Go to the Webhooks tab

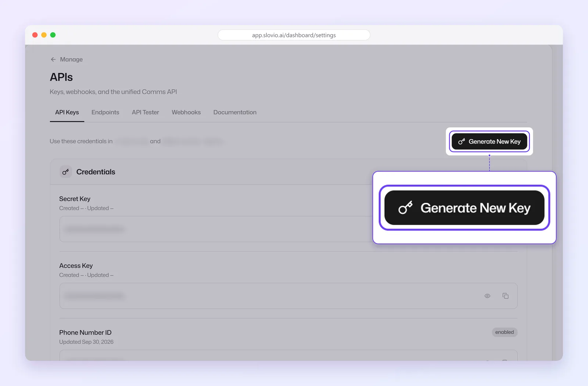pyautogui.click(x=186, y=112)
